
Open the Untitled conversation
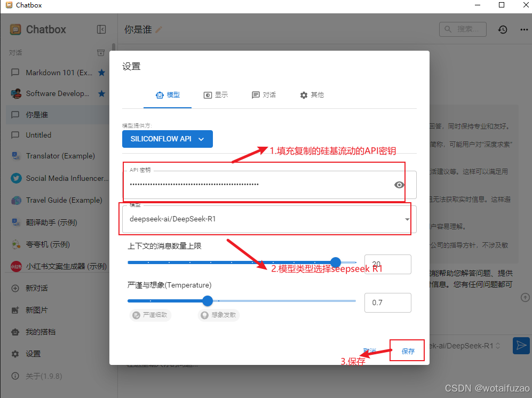point(57,135)
